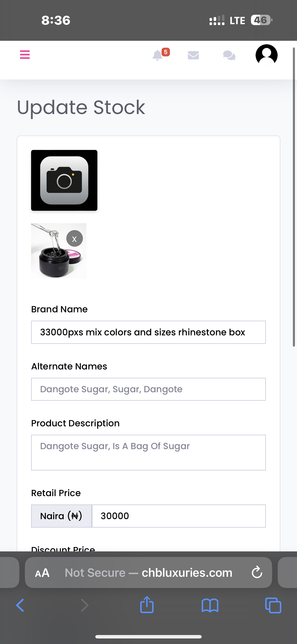Image resolution: width=297 pixels, height=644 pixels.
Task: Tap the Naira (₦) currency label
Action: 61,516
